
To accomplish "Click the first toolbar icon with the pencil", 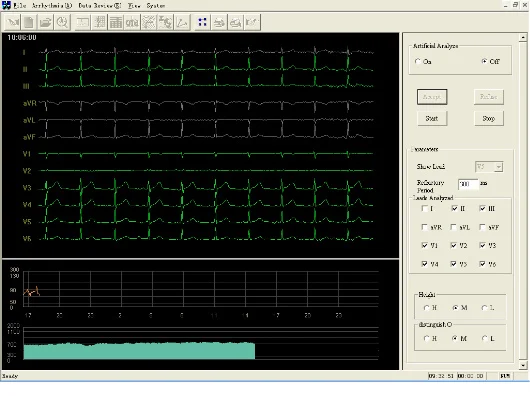I will point(13,22).
